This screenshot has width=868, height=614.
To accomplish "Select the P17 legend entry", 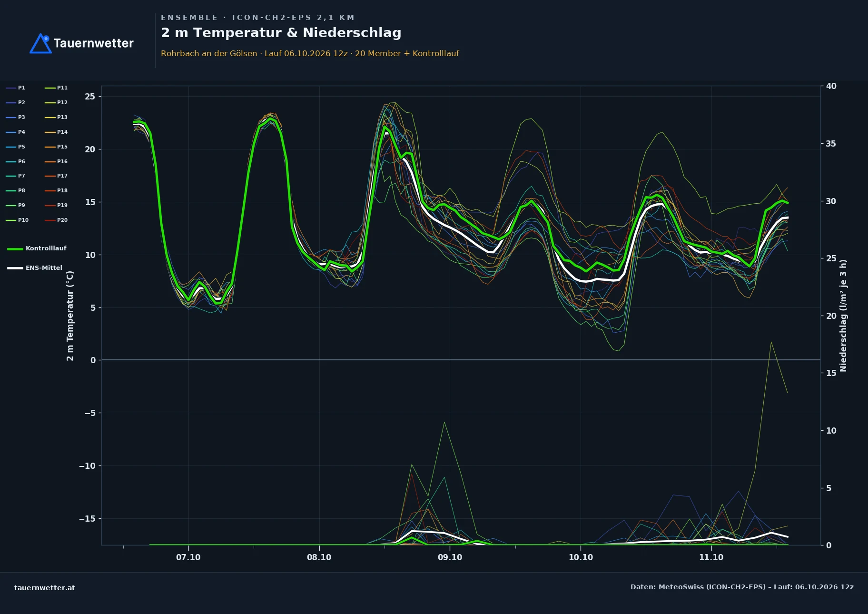I will (56, 176).
